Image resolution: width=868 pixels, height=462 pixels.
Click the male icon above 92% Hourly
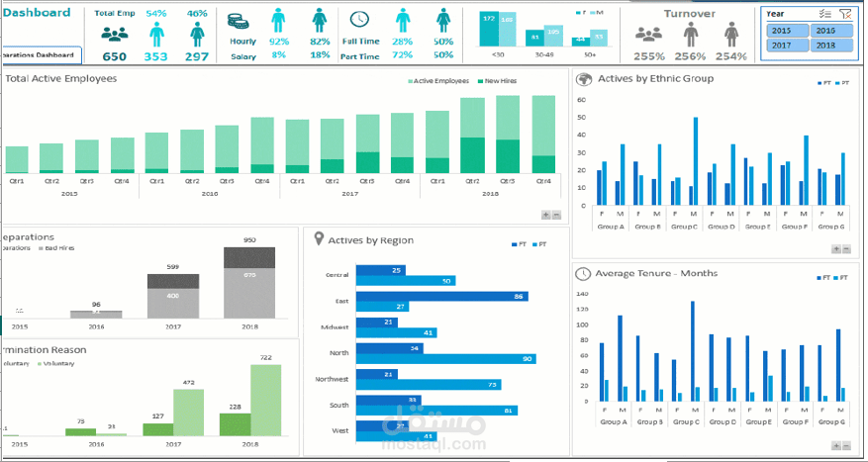pyautogui.click(x=278, y=21)
